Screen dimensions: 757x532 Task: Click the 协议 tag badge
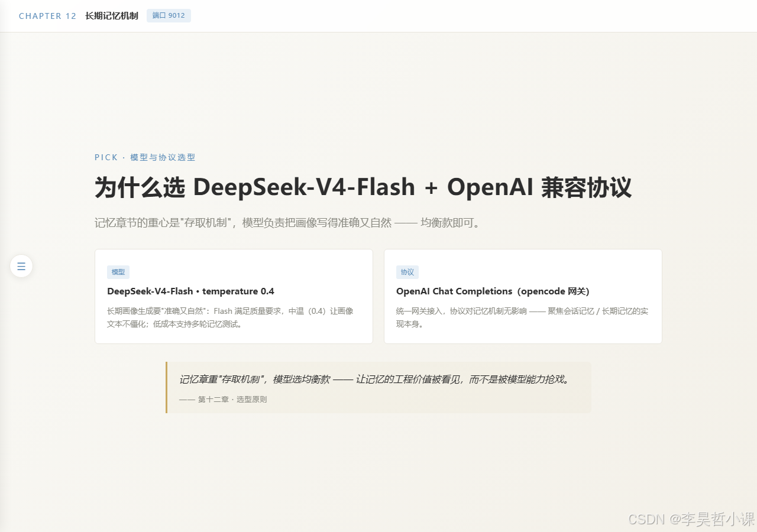pos(407,272)
